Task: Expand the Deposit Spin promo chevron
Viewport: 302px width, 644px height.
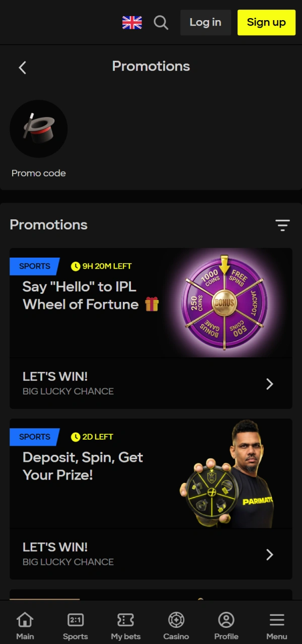Action: (x=270, y=554)
